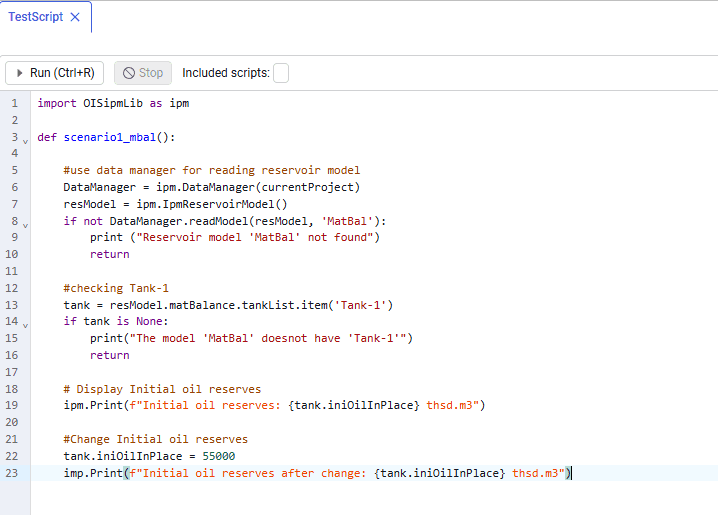
Task: Click the Run (Ctrl+R) button
Action: point(54,73)
